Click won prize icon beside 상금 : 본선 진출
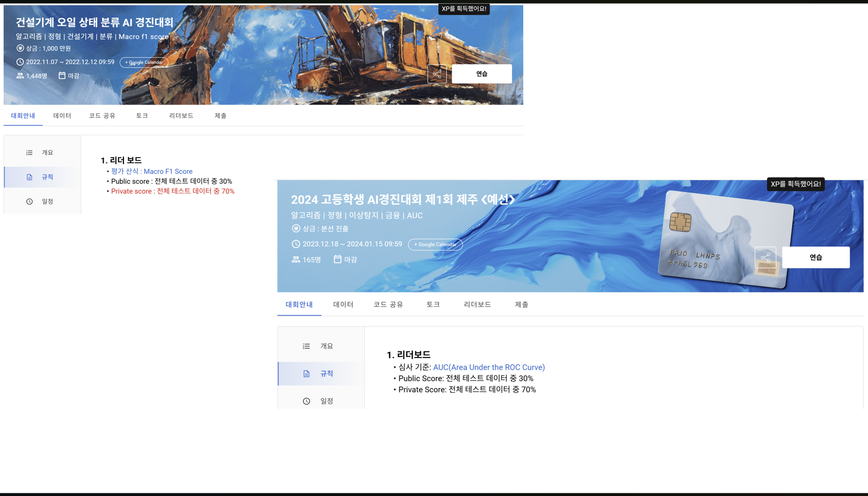 [296, 228]
